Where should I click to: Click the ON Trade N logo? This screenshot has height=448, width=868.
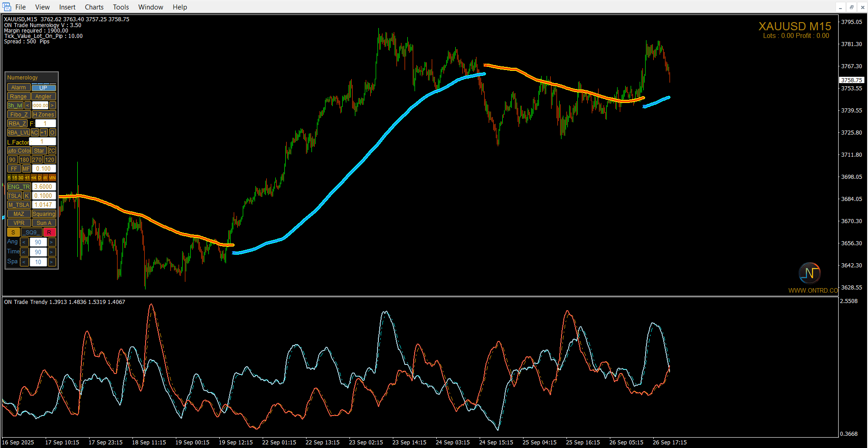coord(809,273)
